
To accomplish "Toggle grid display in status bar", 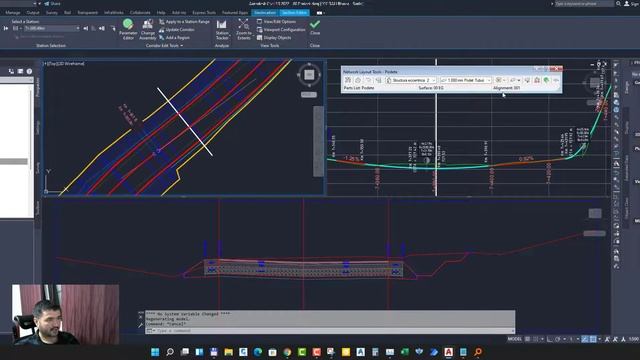I will [x=528, y=339].
